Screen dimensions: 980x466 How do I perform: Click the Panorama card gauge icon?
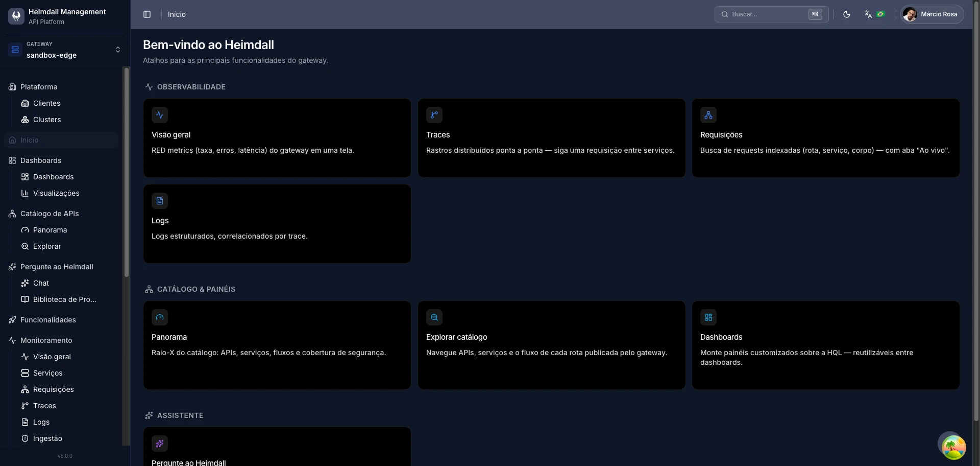pos(160,317)
